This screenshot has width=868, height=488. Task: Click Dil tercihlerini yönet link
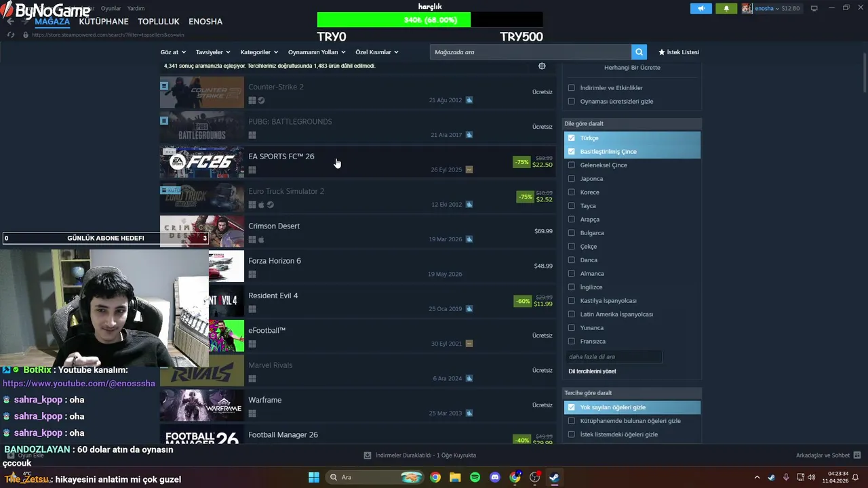coord(592,371)
